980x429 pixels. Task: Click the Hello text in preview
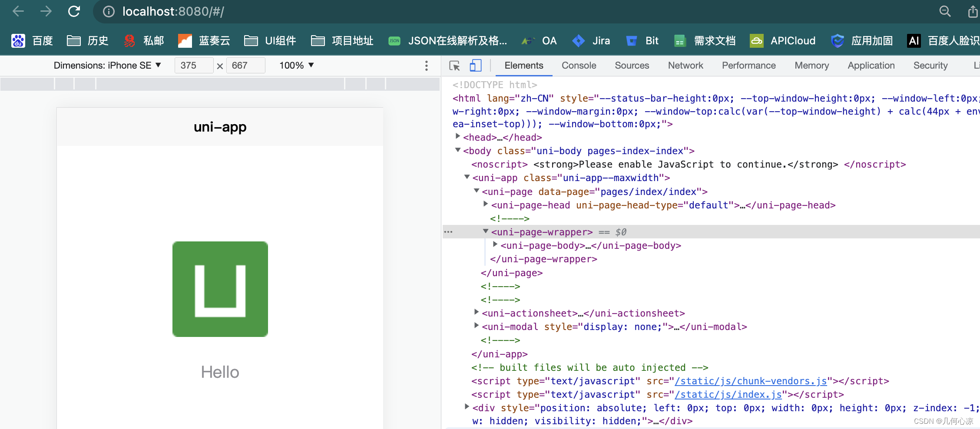(x=220, y=372)
